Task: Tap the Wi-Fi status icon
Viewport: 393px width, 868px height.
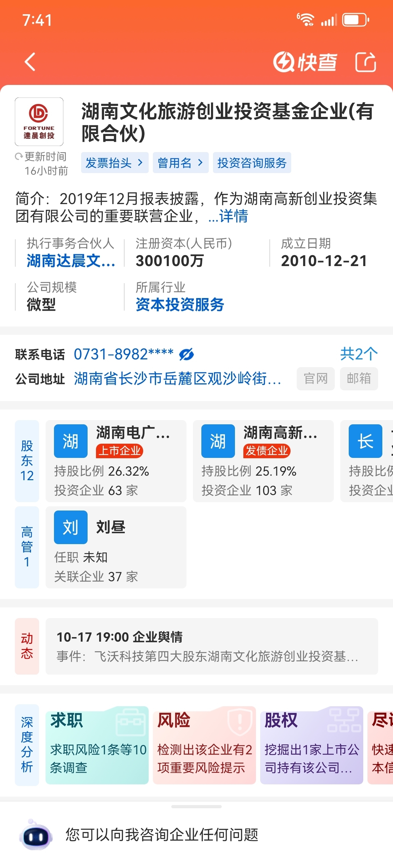Action: pos(305,20)
